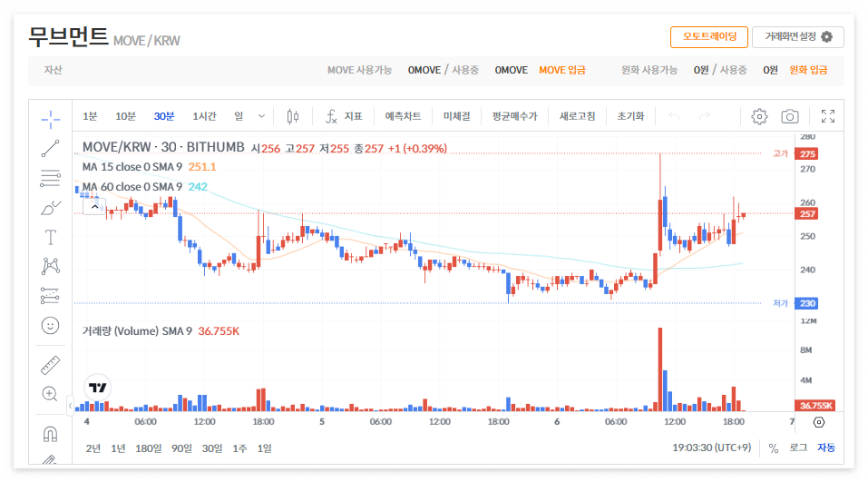The image size is (868, 482).
Task: Expand the time interval dropdown arrow
Action: pyautogui.click(x=261, y=116)
